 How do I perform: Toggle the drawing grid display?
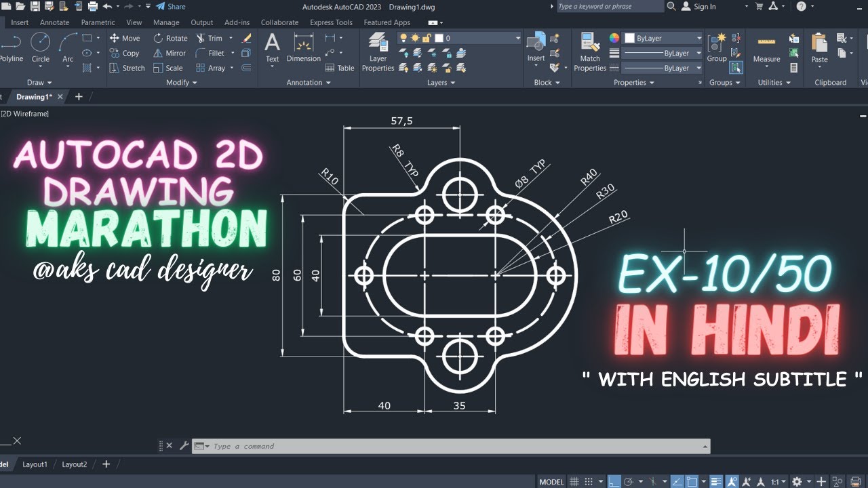click(574, 482)
